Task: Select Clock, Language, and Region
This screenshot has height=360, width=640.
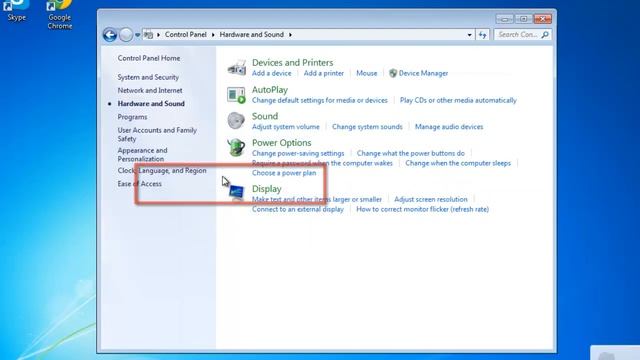Action: (x=162, y=171)
